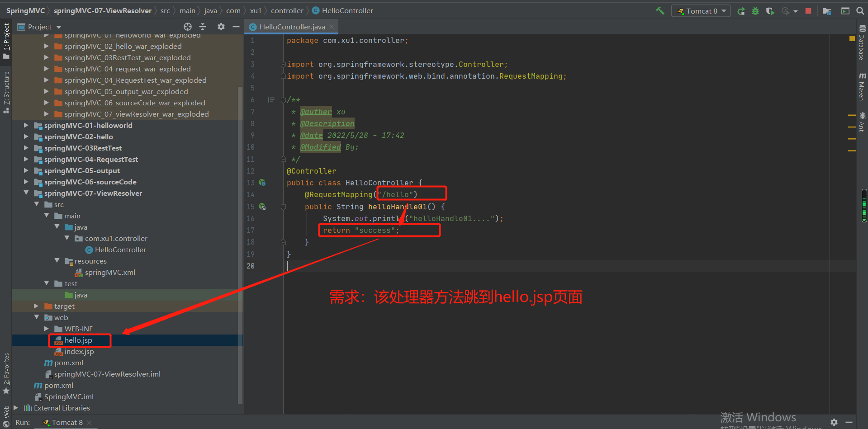Screen dimensions: 868x429
Task: Select springMVC-07-ViewResolver.iml file
Action: click(107, 374)
